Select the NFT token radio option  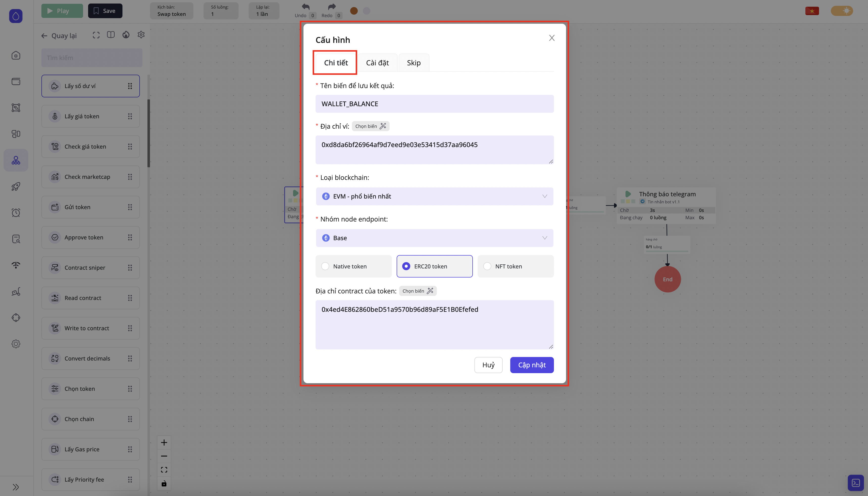(487, 266)
